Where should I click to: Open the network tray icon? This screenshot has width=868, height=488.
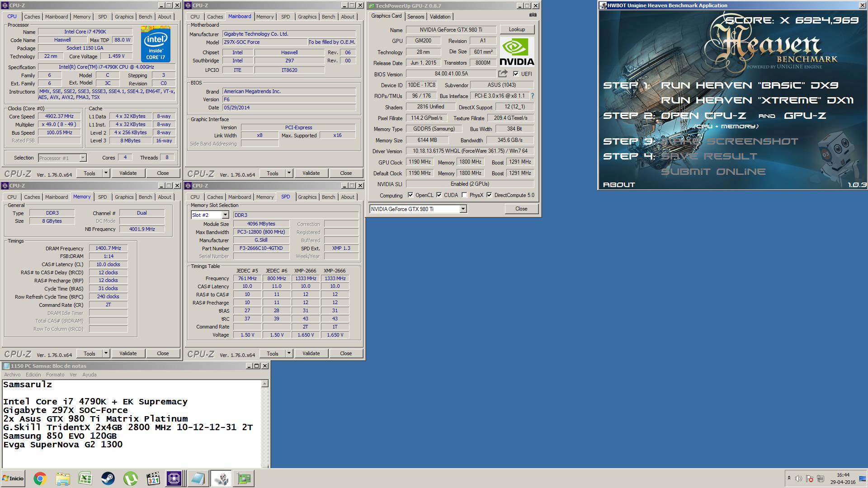(x=821, y=479)
